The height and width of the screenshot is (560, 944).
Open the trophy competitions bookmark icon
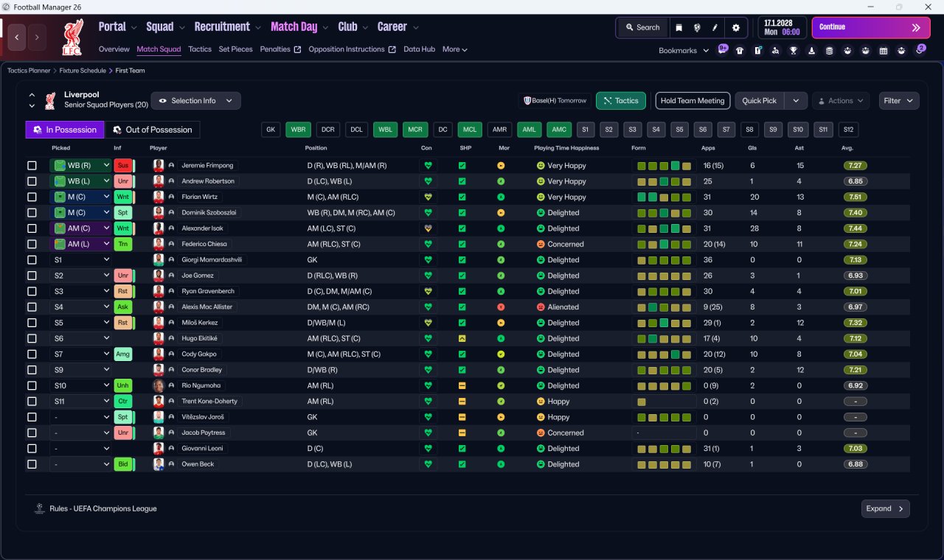click(x=794, y=51)
